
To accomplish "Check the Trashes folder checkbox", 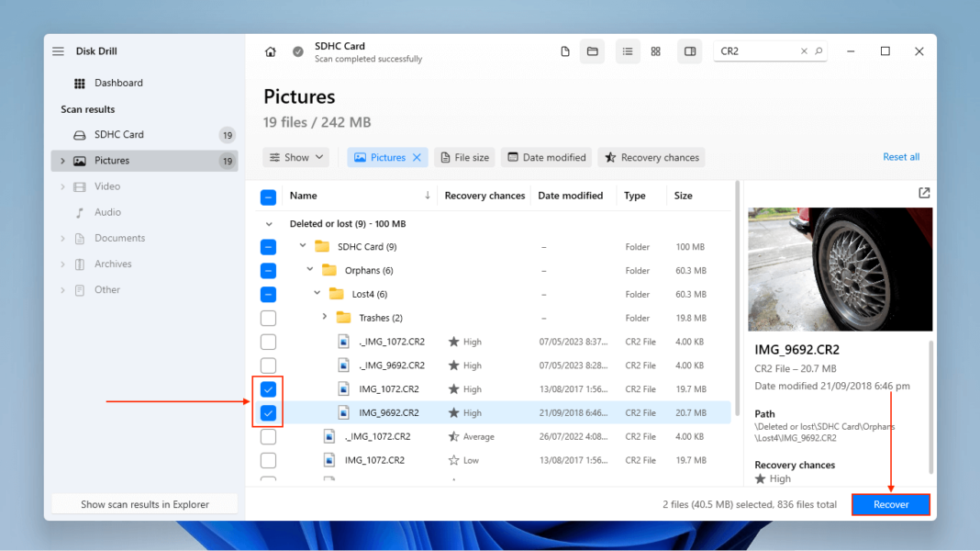I will coord(268,318).
